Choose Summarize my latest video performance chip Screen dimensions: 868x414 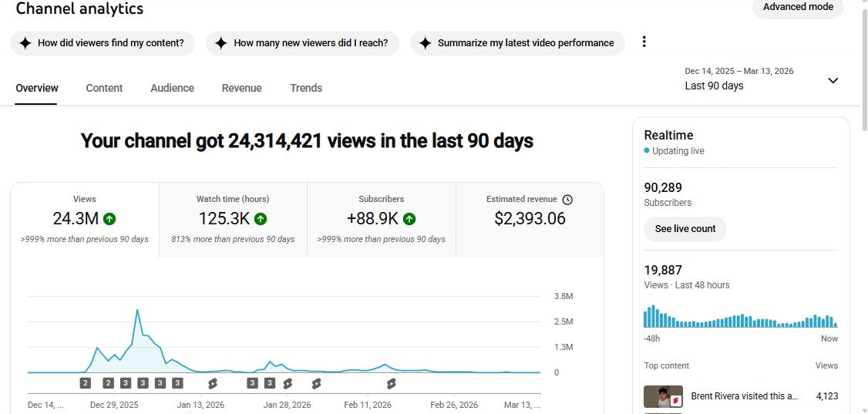(x=516, y=43)
